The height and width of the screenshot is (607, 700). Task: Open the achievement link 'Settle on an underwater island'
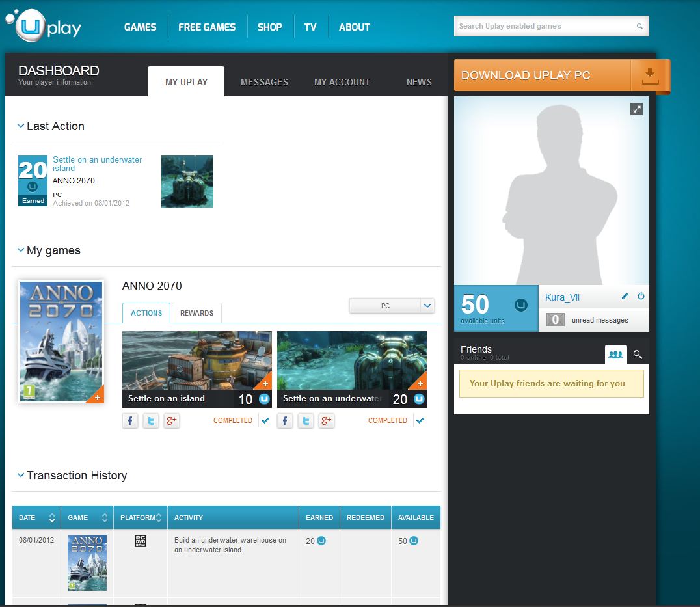point(98,163)
